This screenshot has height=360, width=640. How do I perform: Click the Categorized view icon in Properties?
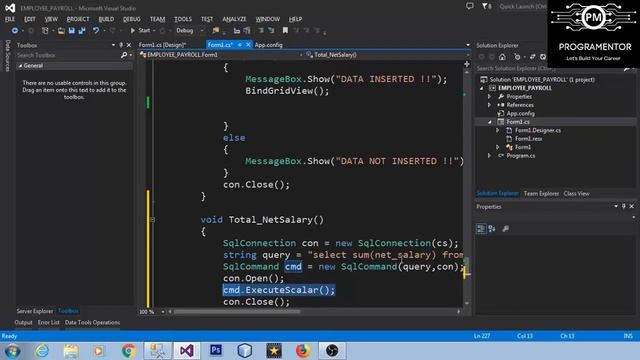pos(481,229)
